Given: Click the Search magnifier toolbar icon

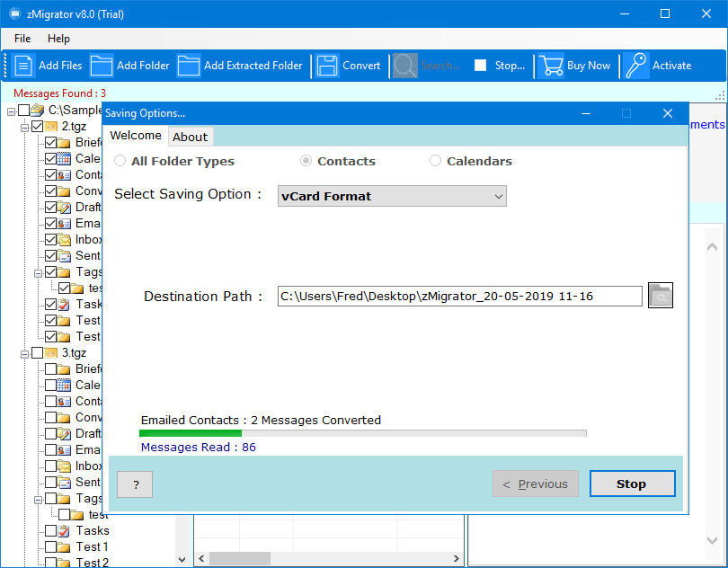Looking at the screenshot, I should tap(404, 66).
